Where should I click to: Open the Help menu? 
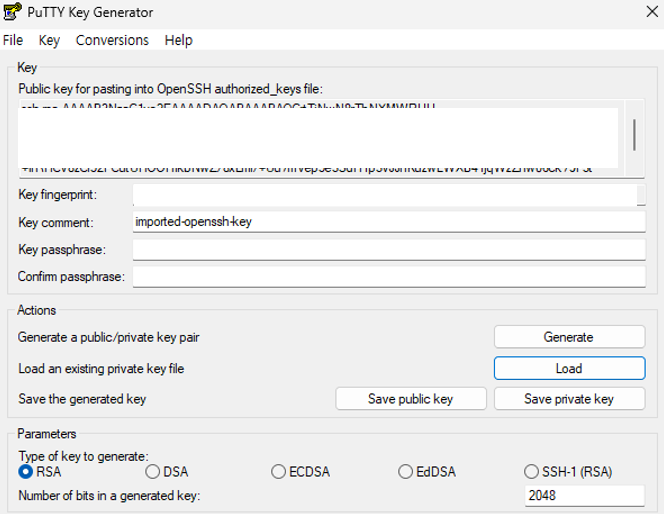click(x=178, y=40)
